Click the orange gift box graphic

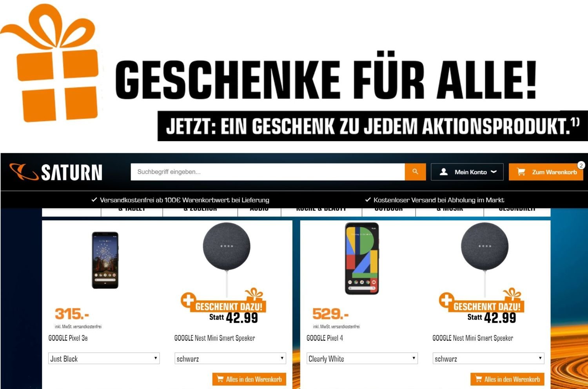click(x=49, y=63)
